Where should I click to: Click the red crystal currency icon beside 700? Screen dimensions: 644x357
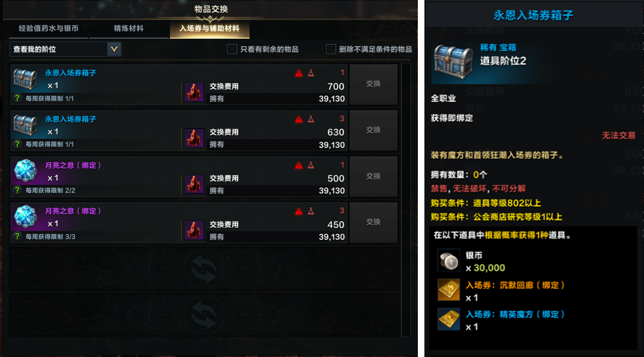click(x=194, y=92)
